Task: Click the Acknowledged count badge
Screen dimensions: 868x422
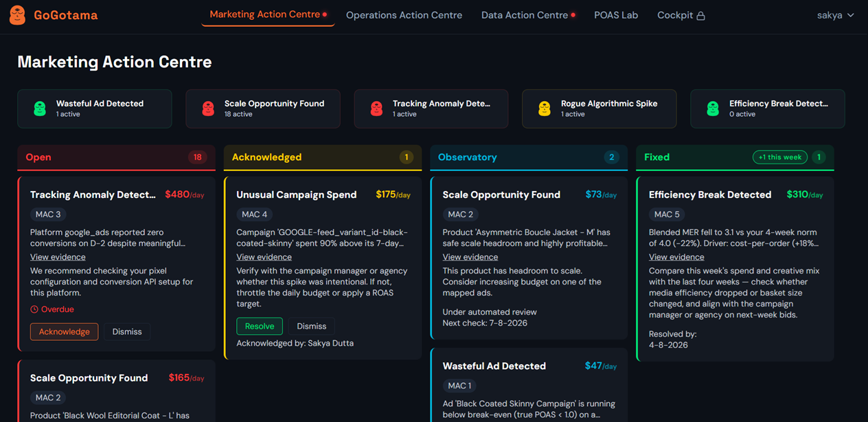Action: (406, 157)
